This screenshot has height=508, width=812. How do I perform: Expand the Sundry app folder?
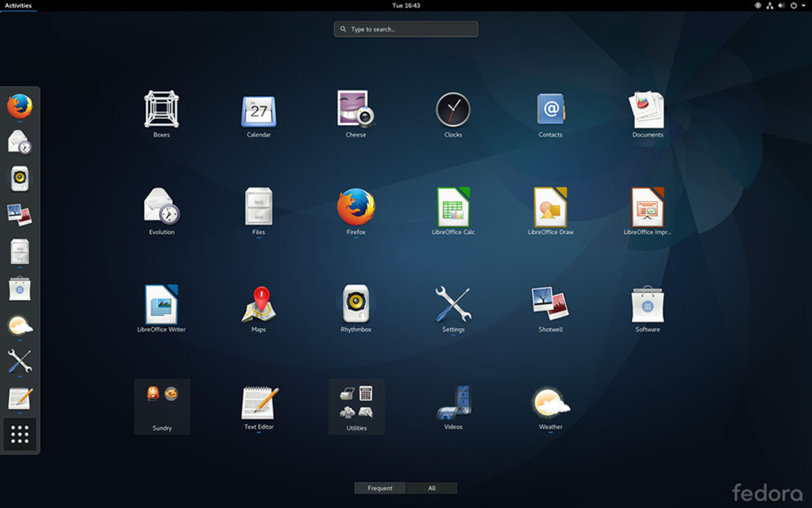coord(162,407)
